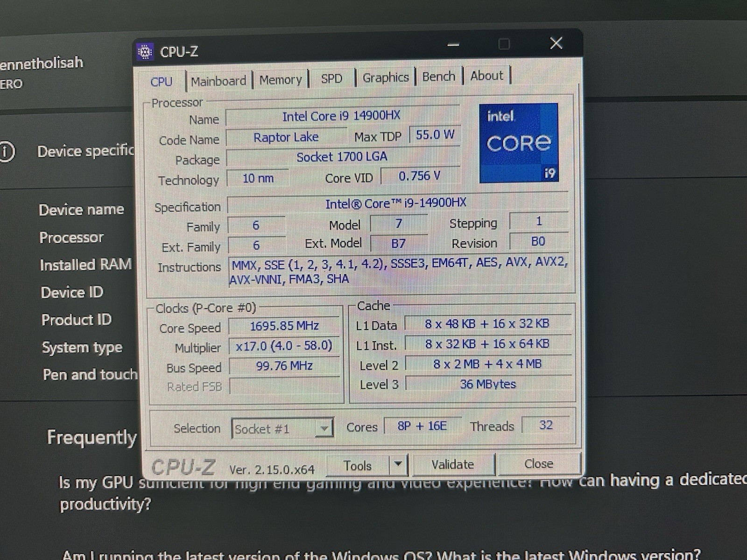This screenshot has width=747, height=560.
Task: Click Product ID in the Settings window
Action: (x=77, y=320)
